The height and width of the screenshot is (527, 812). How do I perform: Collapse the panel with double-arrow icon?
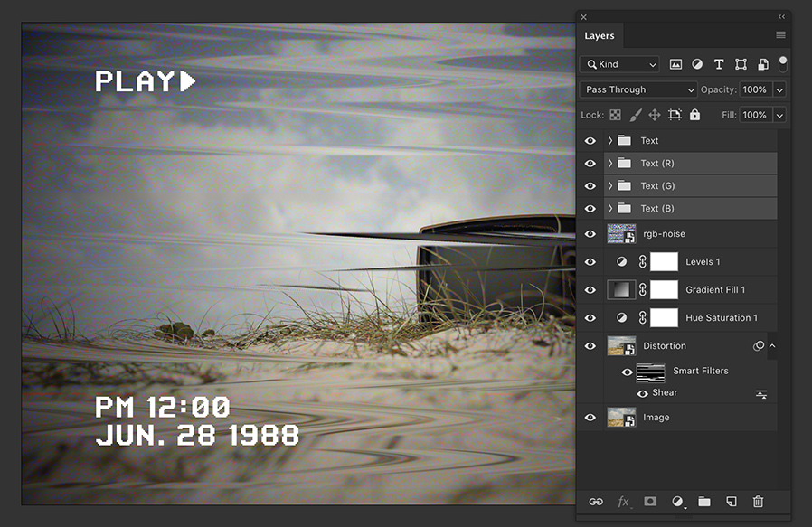pyautogui.click(x=781, y=17)
